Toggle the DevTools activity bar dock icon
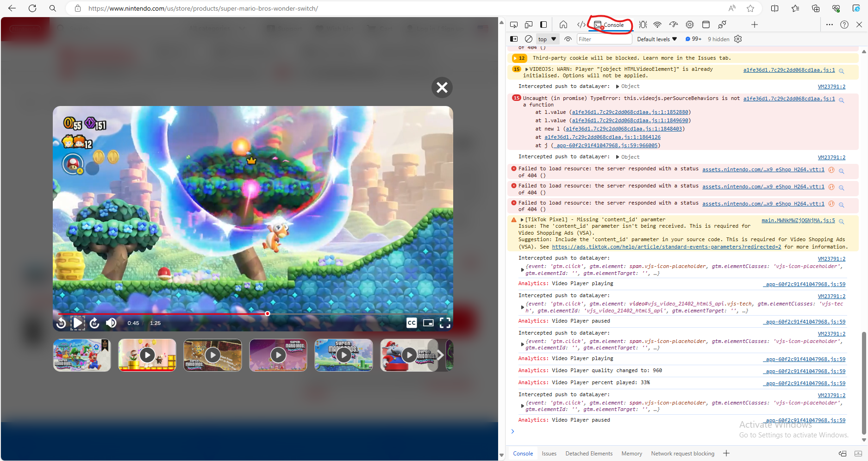The width and height of the screenshot is (868, 461). pos(543,25)
